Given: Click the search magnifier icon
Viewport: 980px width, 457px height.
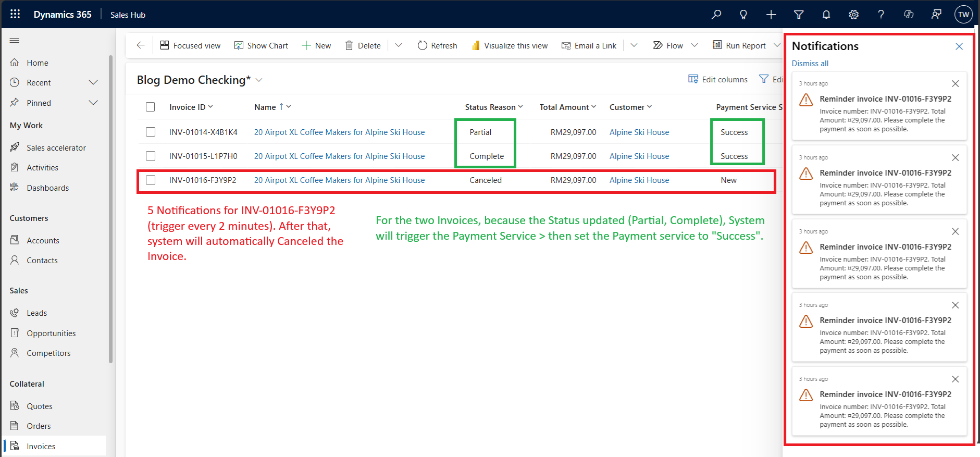Looking at the screenshot, I should [716, 15].
